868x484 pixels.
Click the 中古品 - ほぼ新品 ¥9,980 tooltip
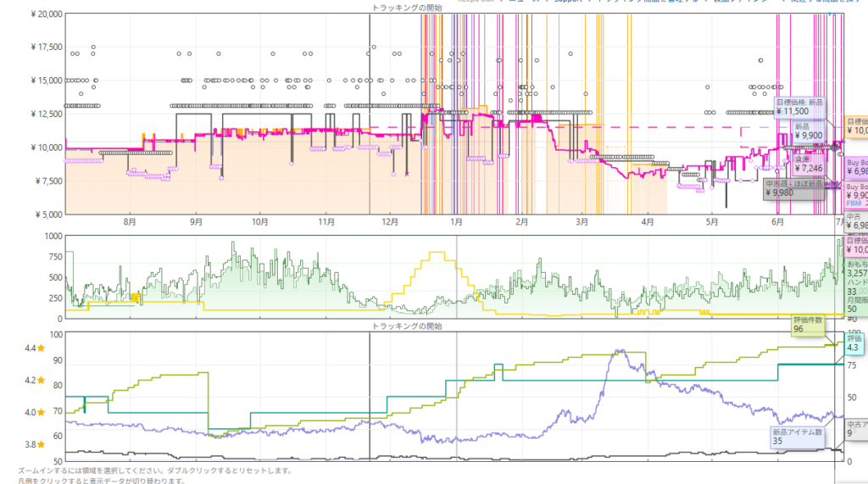pos(794,189)
